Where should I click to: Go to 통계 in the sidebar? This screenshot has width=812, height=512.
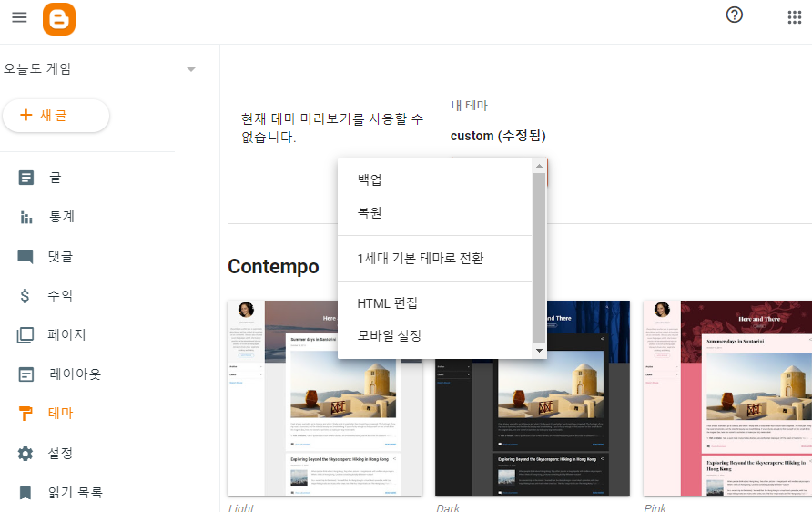tap(62, 217)
